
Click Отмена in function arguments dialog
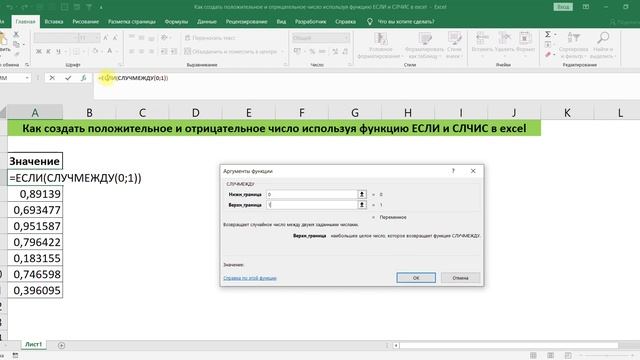tap(460, 278)
